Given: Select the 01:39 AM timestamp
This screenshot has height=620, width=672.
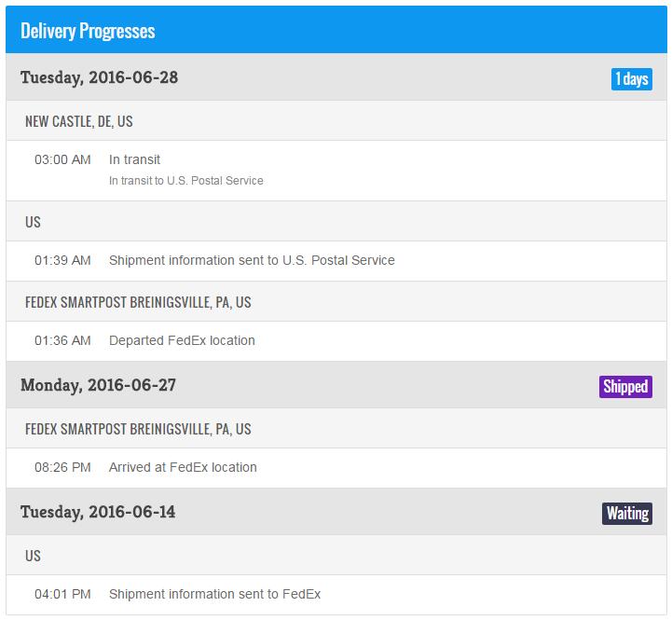Looking at the screenshot, I should tap(62, 260).
